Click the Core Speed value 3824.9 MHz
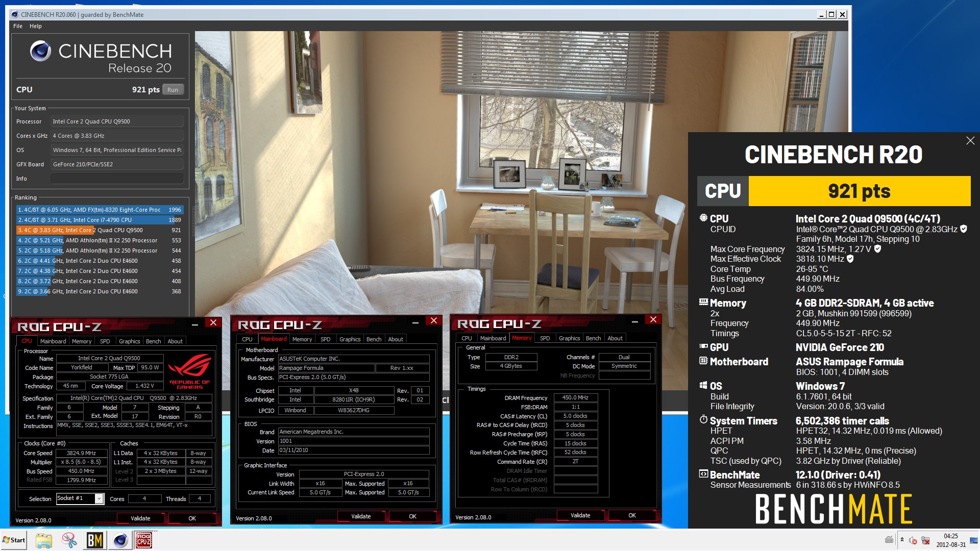The height and width of the screenshot is (551, 980). [x=82, y=453]
